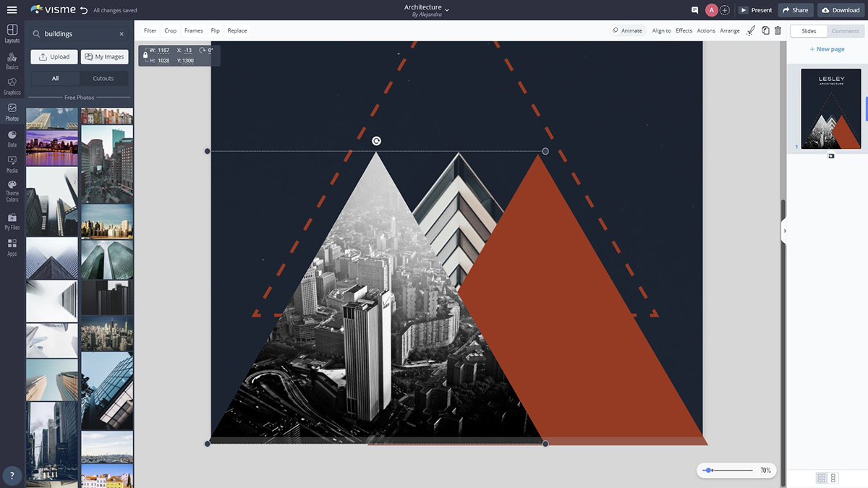The height and width of the screenshot is (488, 868).
Task: Switch to the Slides tab
Action: [809, 31]
